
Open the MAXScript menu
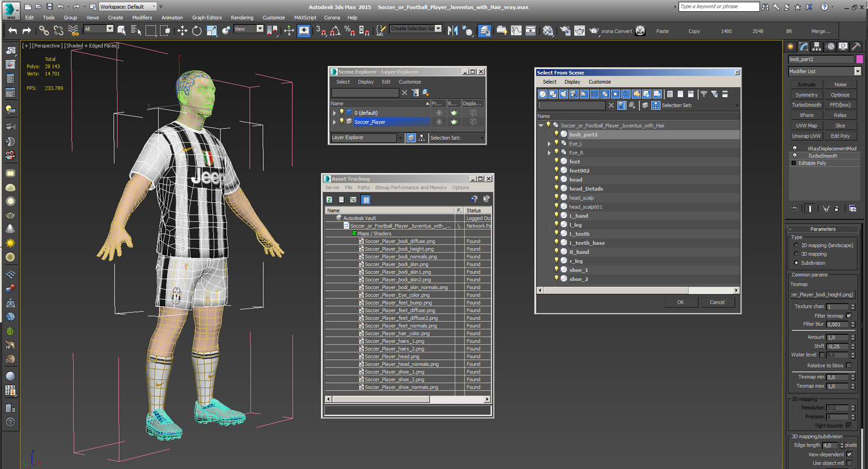(x=305, y=18)
